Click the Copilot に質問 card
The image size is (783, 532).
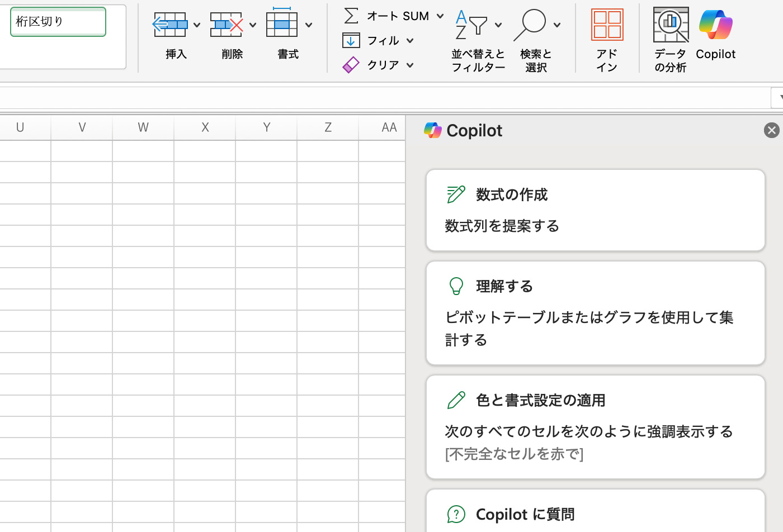(595, 513)
